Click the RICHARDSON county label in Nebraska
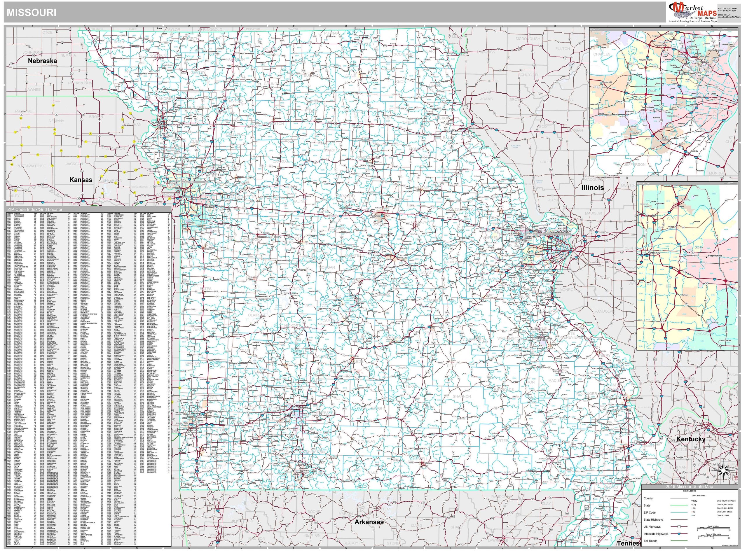 tap(80, 83)
